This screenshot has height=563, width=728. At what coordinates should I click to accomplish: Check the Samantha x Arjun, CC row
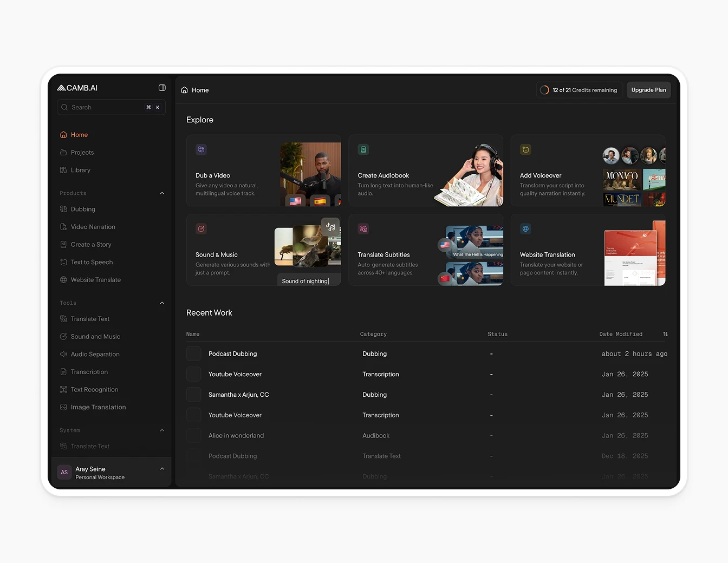(x=193, y=395)
